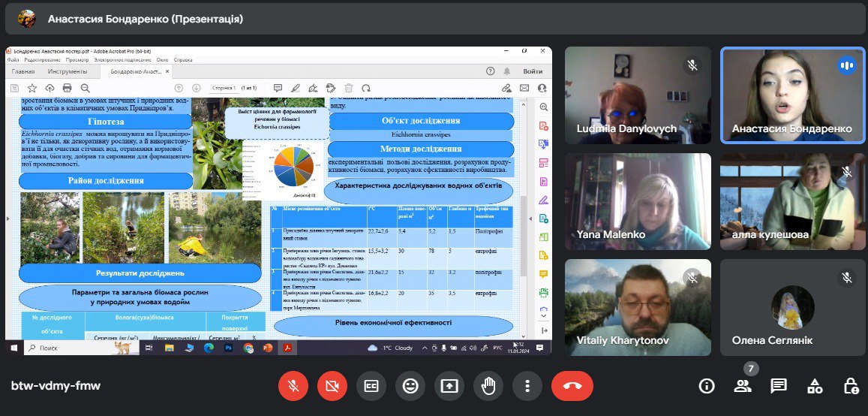Leave call with red hang-up button
This screenshot has height=416, width=868.
pos(572,386)
